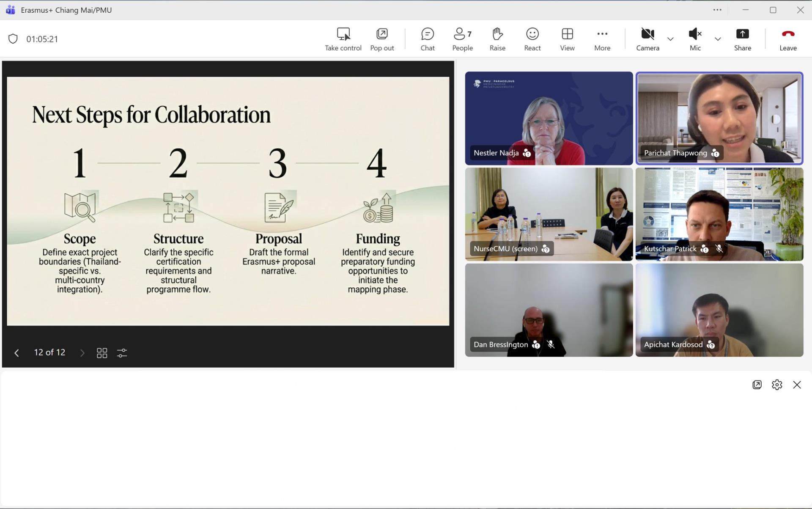Open title bar ellipsis menu
Viewport: 812px width, 509px height.
(x=717, y=10)
